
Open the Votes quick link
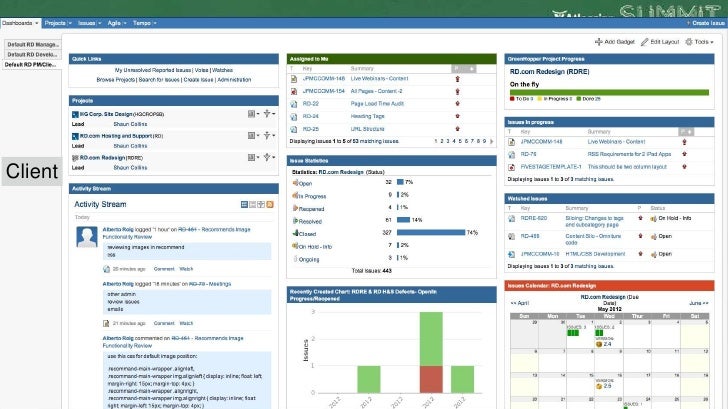click(x=202, y=70)
